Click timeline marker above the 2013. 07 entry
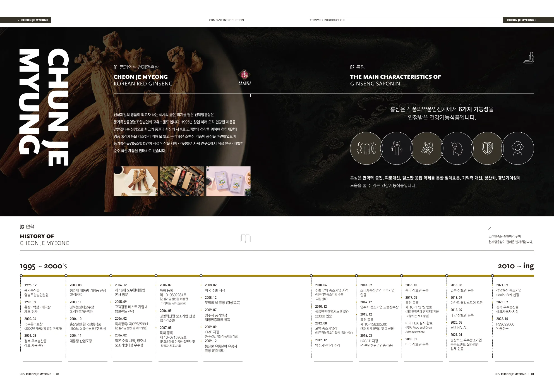The height and width of the screenshot is (392, 554). click(x=356, y=276)
